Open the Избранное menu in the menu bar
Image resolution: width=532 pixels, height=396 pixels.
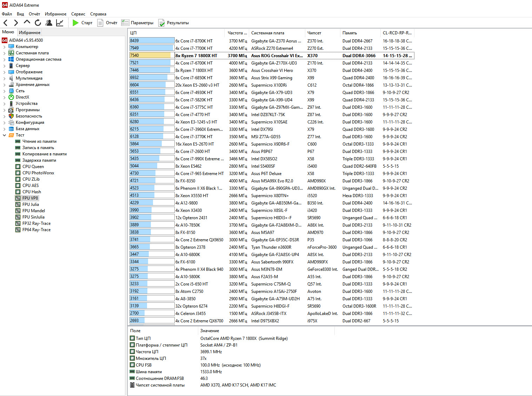(x=55, y=14)
